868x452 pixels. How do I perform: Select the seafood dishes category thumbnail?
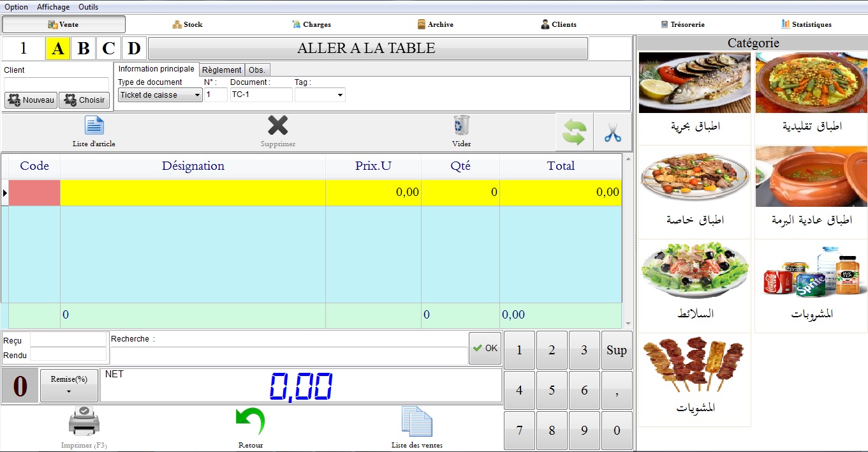(695, 83)
